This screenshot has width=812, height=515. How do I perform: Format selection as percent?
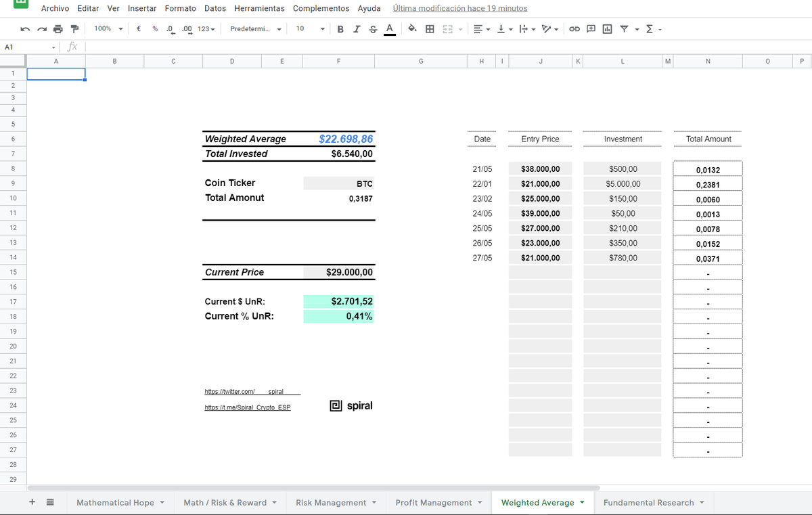coord(155,29)
